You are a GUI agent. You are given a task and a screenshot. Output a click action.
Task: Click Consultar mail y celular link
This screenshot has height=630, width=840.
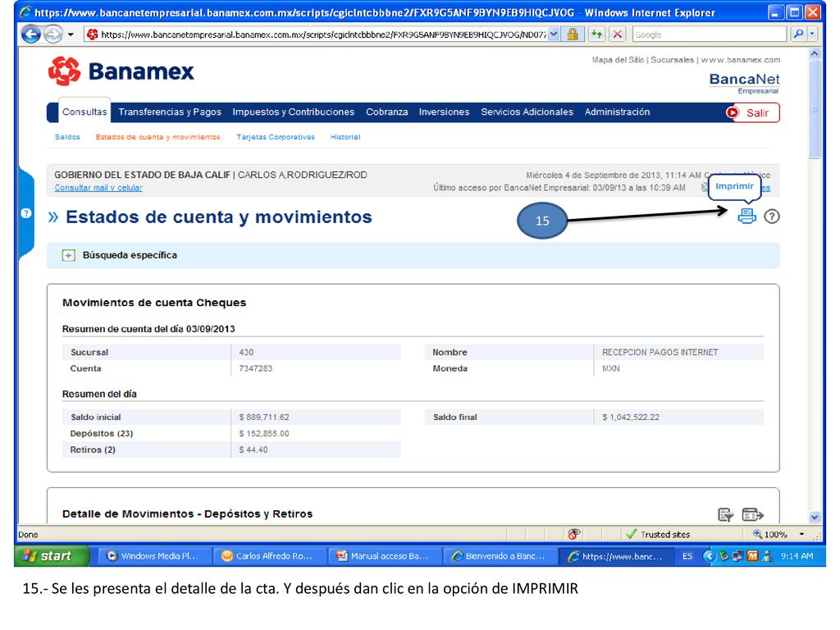98,188
